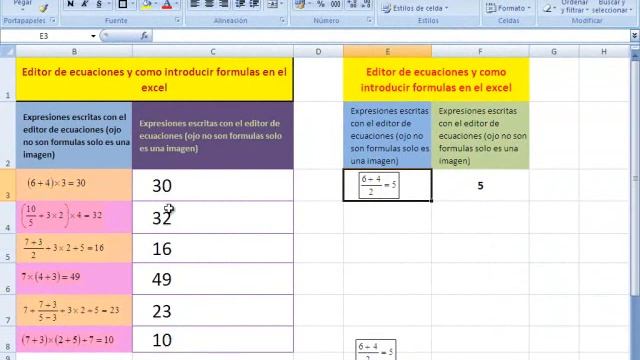Decrease the cell indent
The image size is (640, 360).
coord(240,4)
